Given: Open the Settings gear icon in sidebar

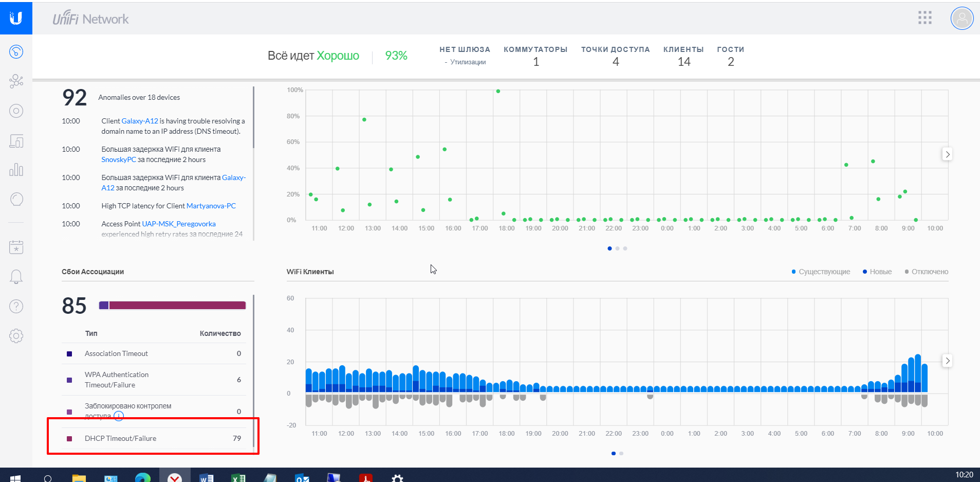Looking at the screenshot, I should click(x=16, y=336).
